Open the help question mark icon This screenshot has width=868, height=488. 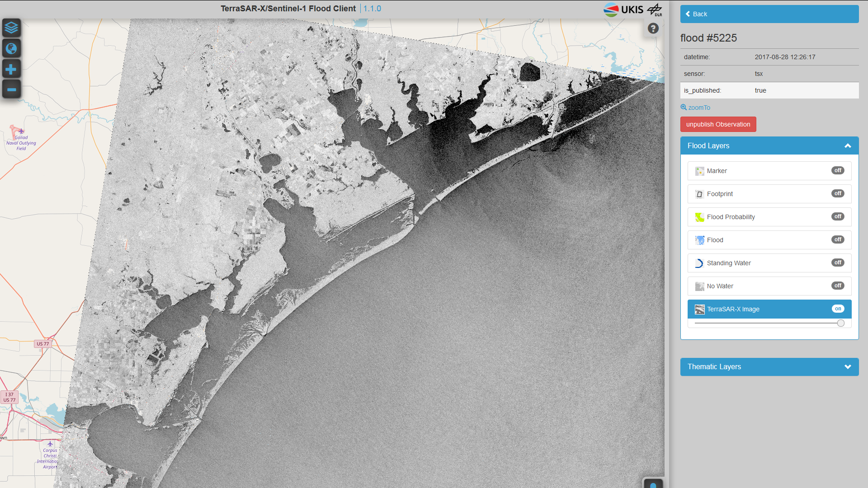653,28
